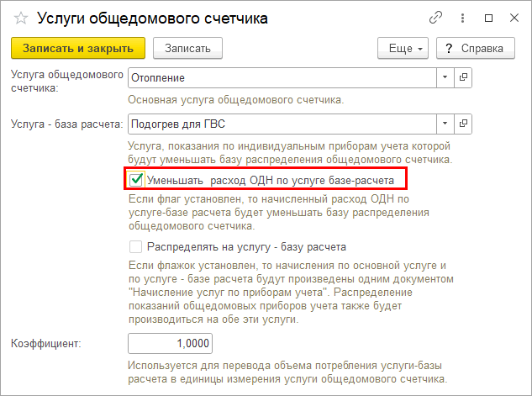Click the Услуга - база расчета label
Screen dimensions: 532x396
(x=67, y=124)
